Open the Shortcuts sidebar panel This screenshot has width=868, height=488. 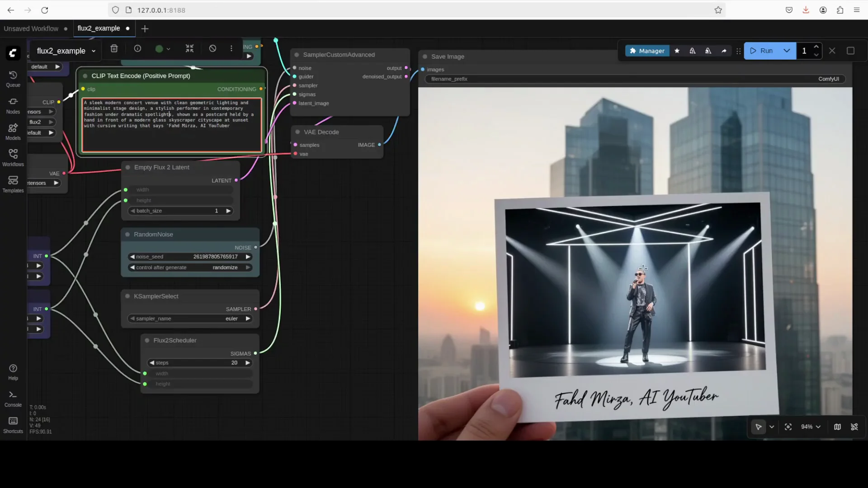pyautogui.click(x=13, y=424)
